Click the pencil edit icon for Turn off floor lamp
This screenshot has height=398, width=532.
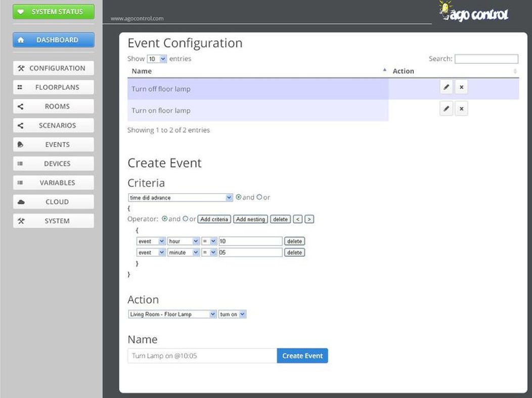pyautogui.click(x=446, y=87)
